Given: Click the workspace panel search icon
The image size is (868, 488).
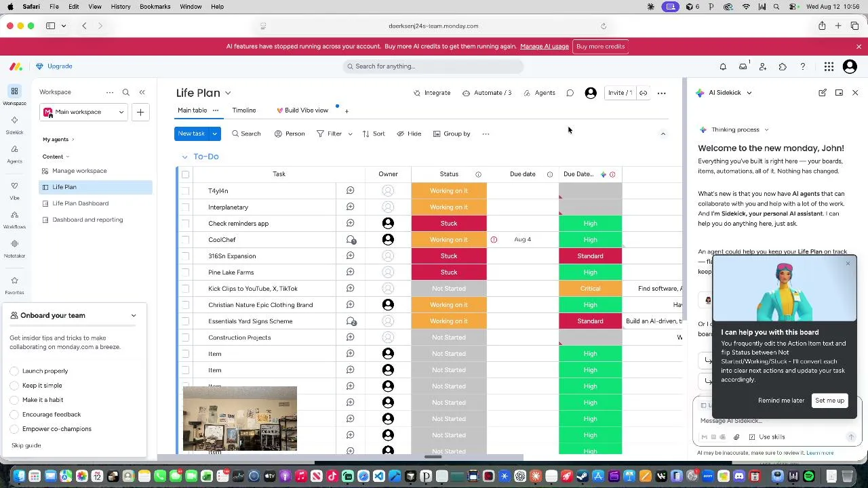Looking at the screenshot, I should tap(125, 92).
